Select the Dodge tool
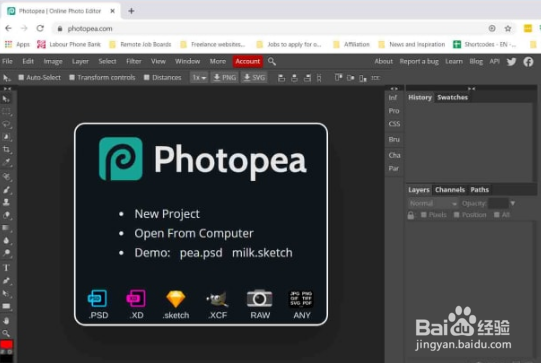The height and width of the screenshot is (363, 541). [x=6, y=253]
